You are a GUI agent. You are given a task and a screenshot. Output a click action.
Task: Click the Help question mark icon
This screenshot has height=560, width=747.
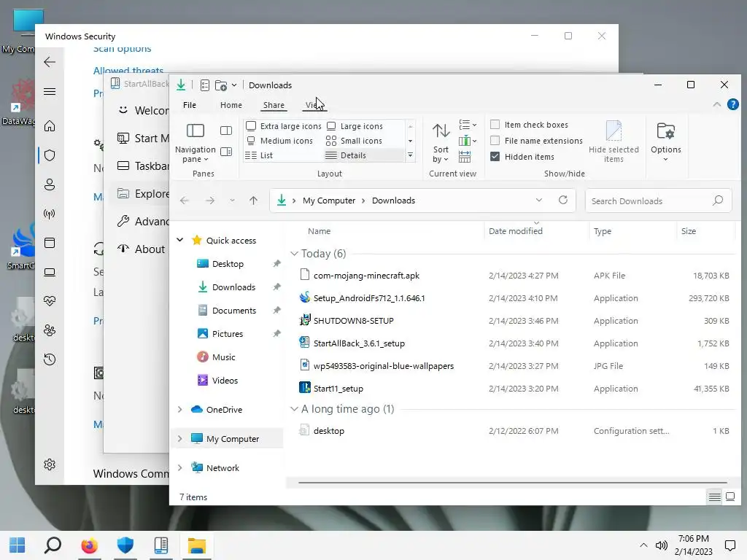[x=732, y=104]
